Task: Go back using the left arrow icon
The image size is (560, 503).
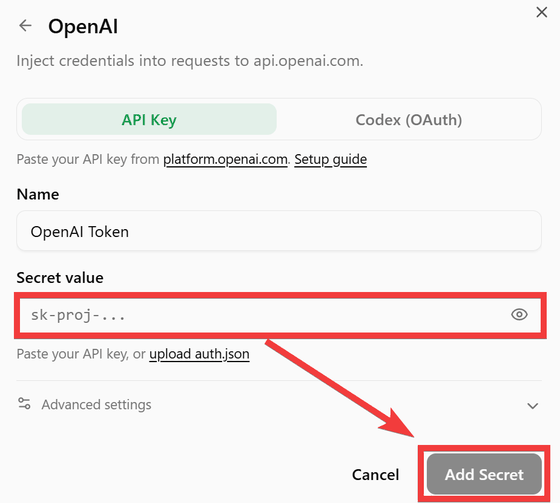Action: coord(25,26)
